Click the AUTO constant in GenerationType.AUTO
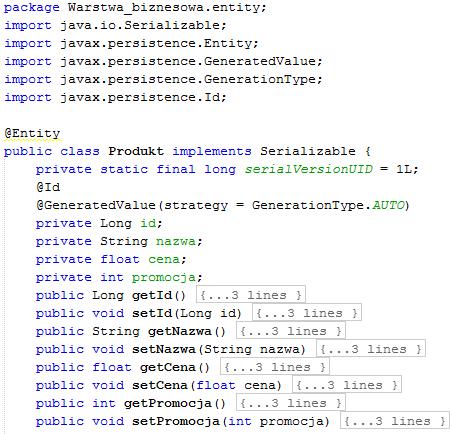Viewport: 451px width, 434px height. (x=388, y=205)
